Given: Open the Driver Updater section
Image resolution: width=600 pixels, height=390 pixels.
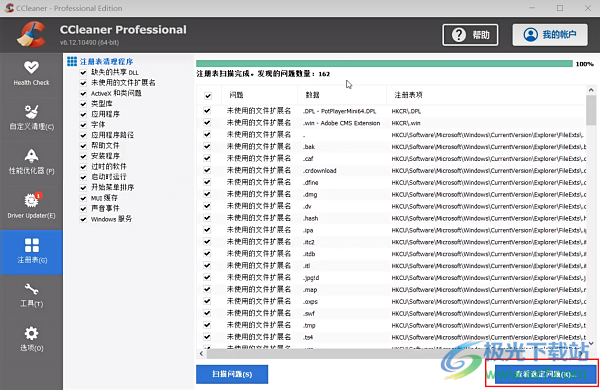Looking at the screenshot, I should point(31,206).
